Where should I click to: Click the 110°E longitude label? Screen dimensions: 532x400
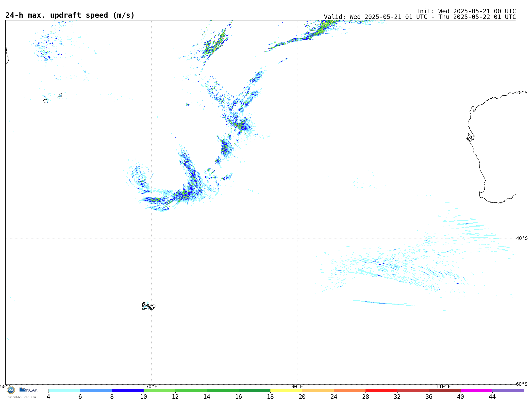[x=443, y=386]
